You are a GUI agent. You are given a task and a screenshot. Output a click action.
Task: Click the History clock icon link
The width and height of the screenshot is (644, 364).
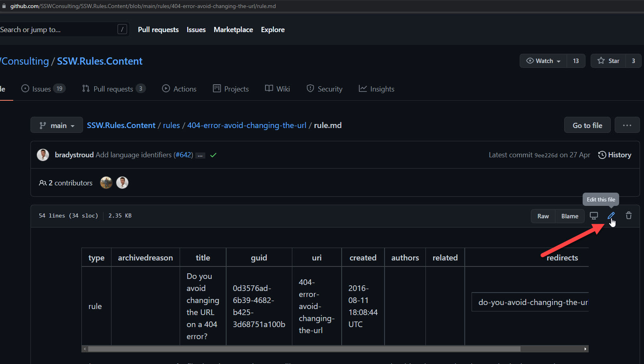pos(615,155)
